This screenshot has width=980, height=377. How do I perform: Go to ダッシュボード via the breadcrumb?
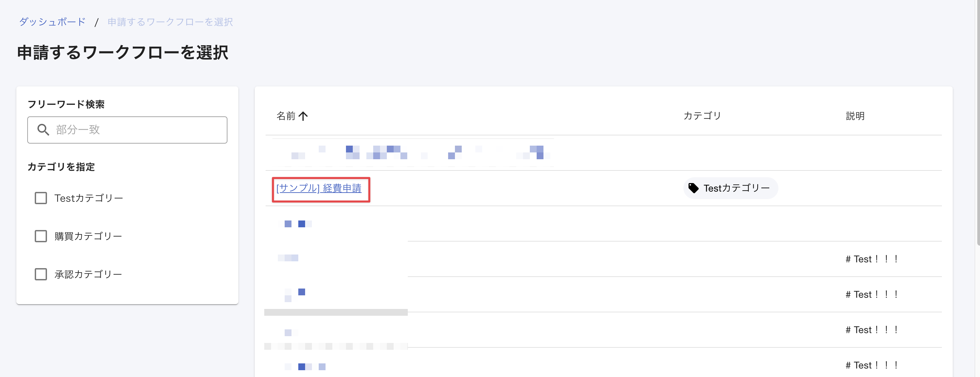(x=52, y=22)
